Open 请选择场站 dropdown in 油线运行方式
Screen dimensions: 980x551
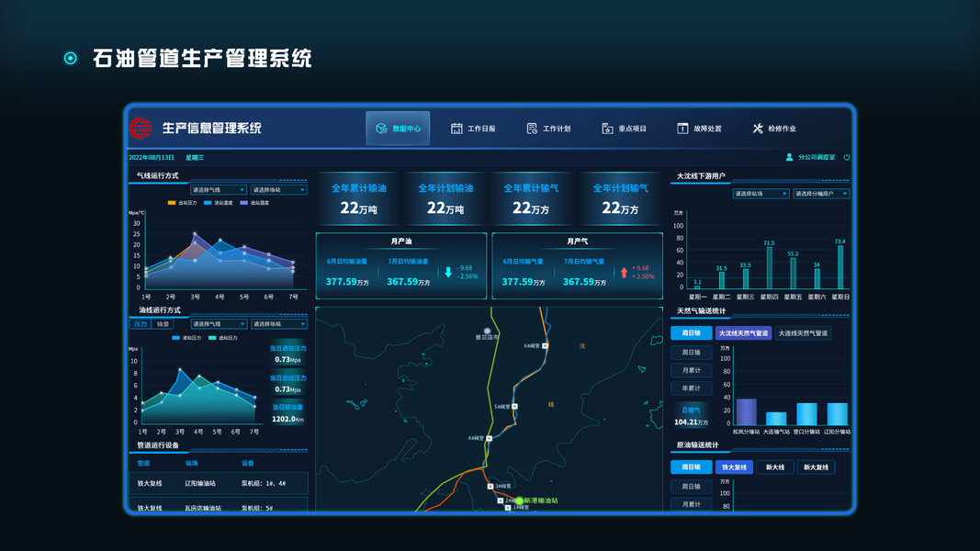(278, 323)
